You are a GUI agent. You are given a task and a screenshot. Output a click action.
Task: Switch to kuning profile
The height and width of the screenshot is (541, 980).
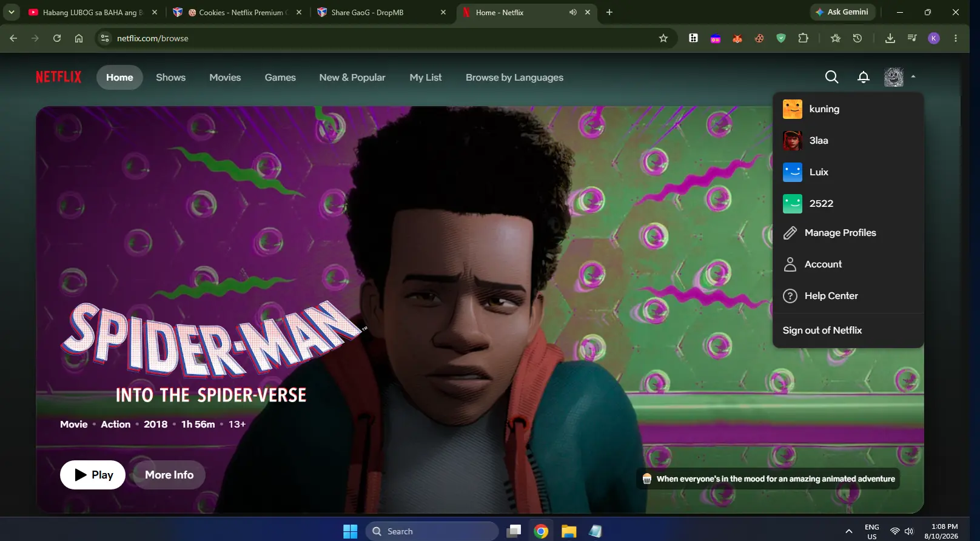click(848, 109)
